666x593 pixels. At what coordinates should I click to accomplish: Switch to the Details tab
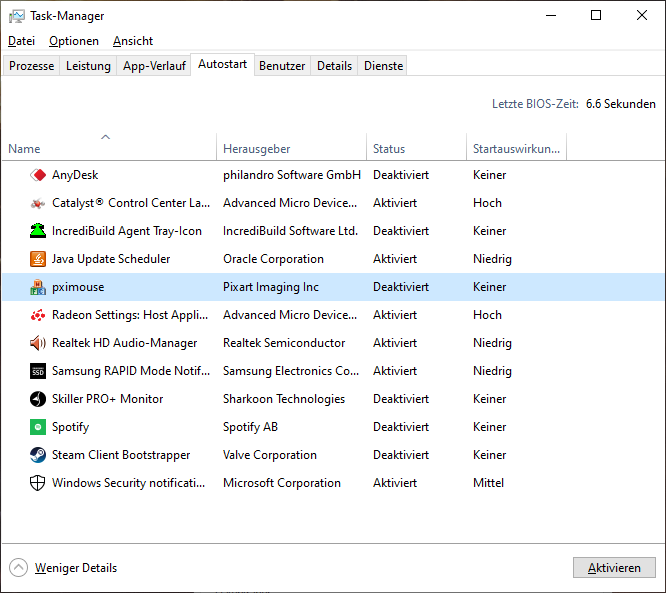click(334, 66)
